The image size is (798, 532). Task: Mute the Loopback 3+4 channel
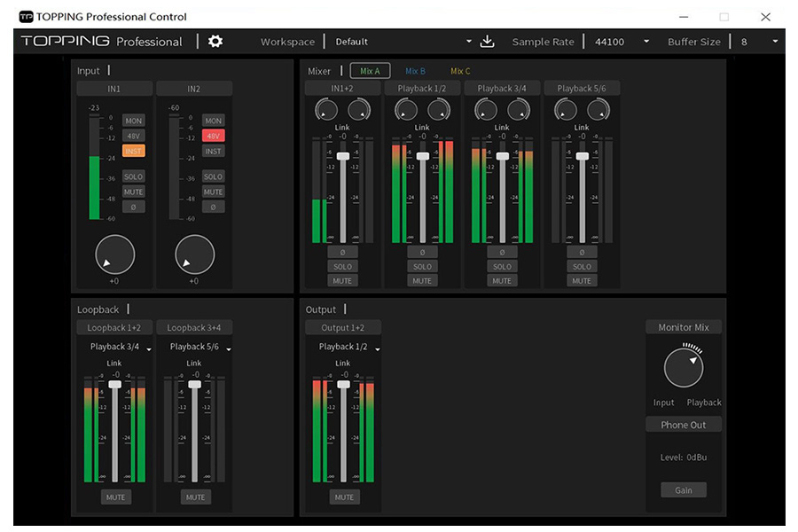tap(194, 497)
